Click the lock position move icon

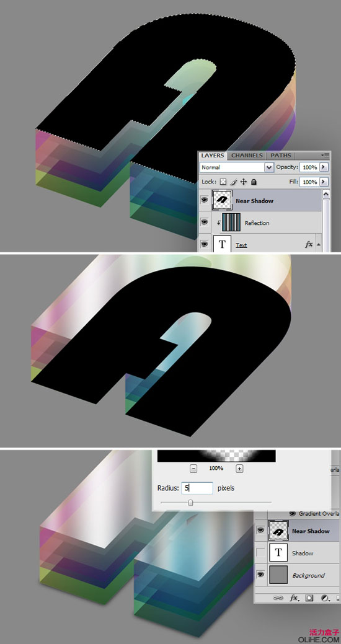pyautogui.click(x=243, y=182)
